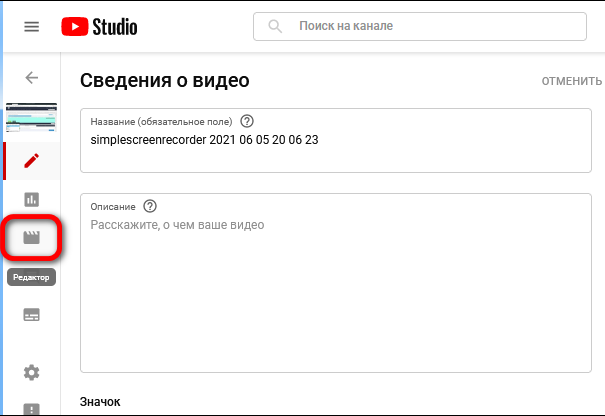Open the Subtitles icon in sidebar

(x=32, y=315)
